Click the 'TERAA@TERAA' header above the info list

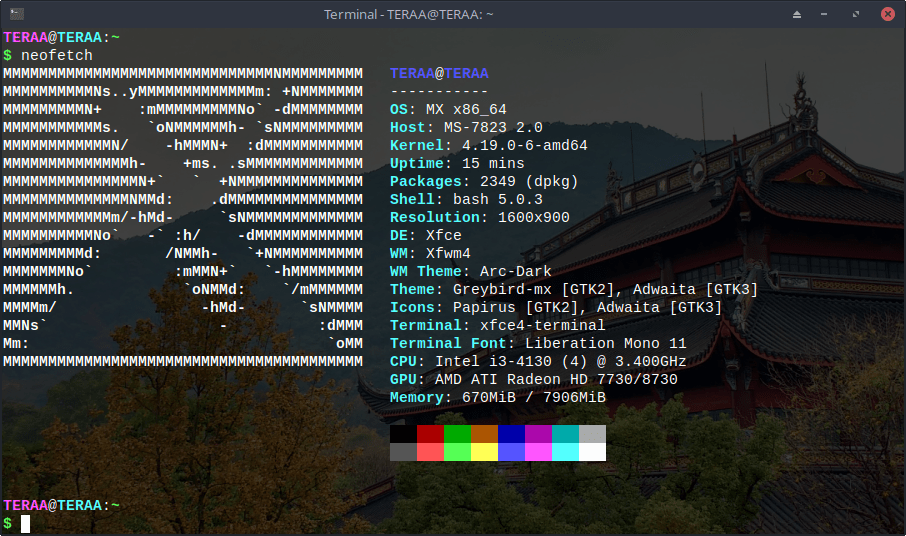439,73
